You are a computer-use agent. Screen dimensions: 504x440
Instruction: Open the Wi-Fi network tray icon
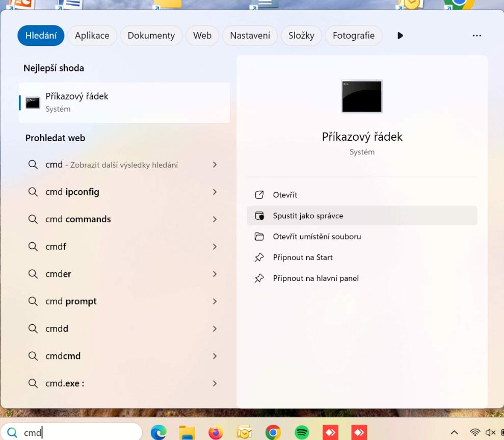click(475, 432)
